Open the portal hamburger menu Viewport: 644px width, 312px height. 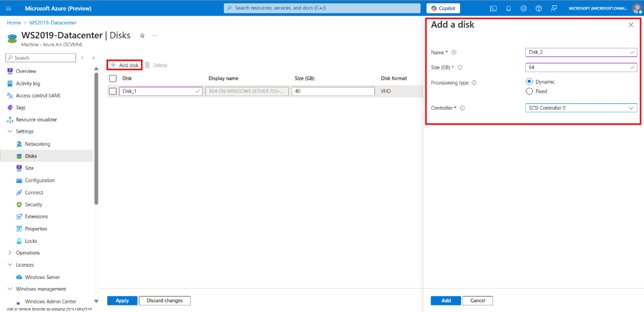click(x=9, y=9)
